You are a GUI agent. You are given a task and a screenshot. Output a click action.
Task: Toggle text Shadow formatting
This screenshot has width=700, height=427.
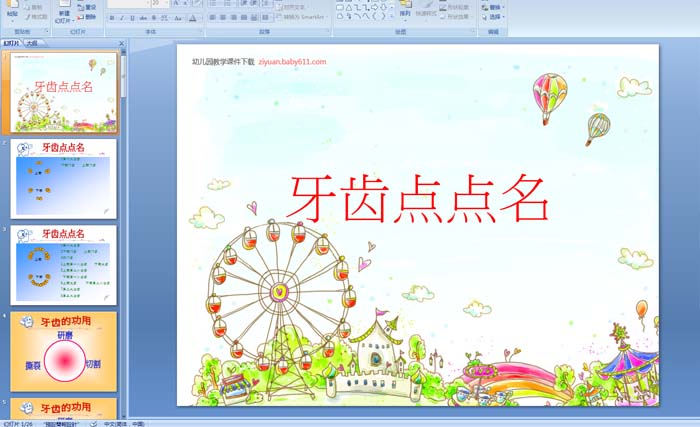(154, 18)
